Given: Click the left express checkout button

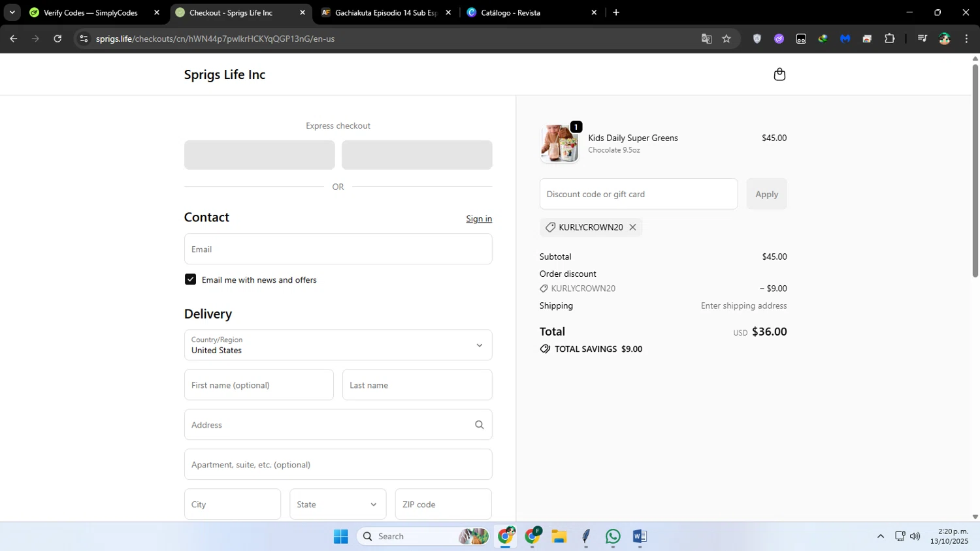Looking at the screenshot, I should click(x=259, y=155).
